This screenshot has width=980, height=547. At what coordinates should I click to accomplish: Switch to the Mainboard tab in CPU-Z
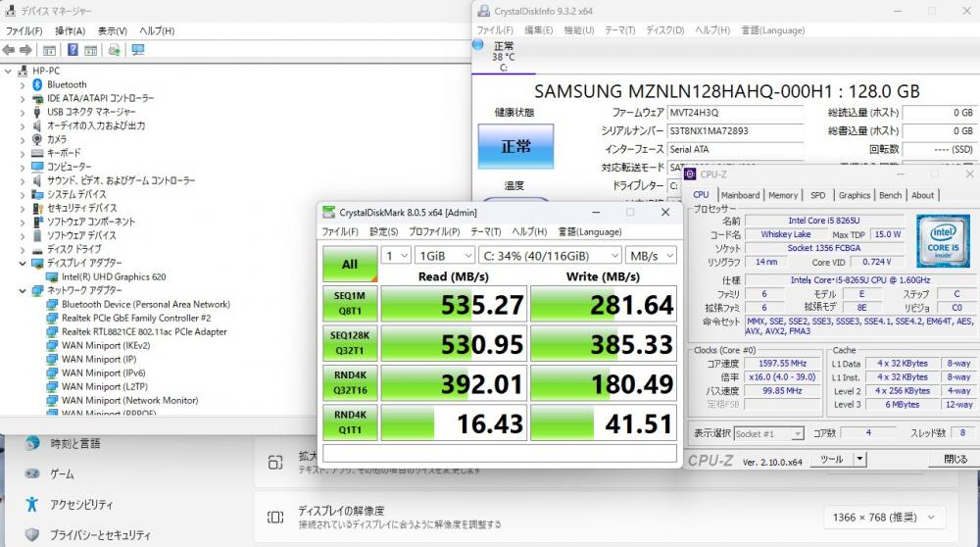point(740,195)
